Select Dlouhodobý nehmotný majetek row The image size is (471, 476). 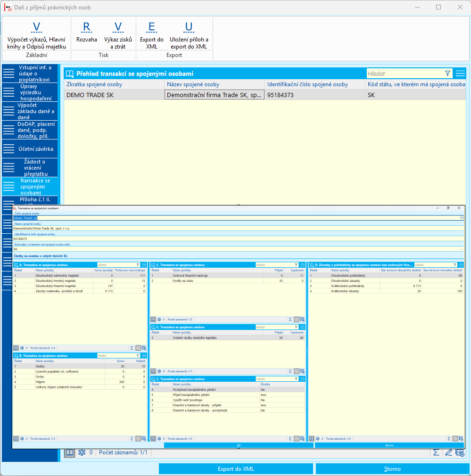80,276
